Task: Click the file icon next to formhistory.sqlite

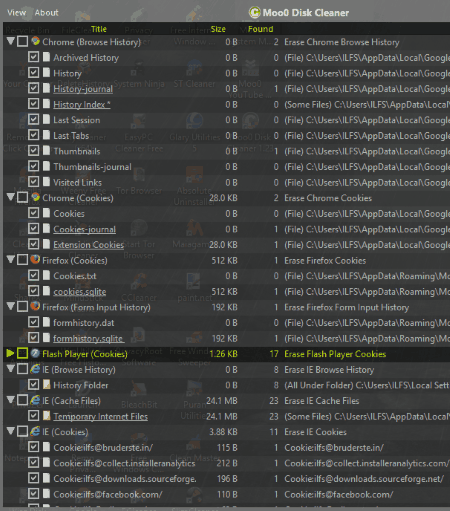Action: pyautogui.click(x=47, y=338)
